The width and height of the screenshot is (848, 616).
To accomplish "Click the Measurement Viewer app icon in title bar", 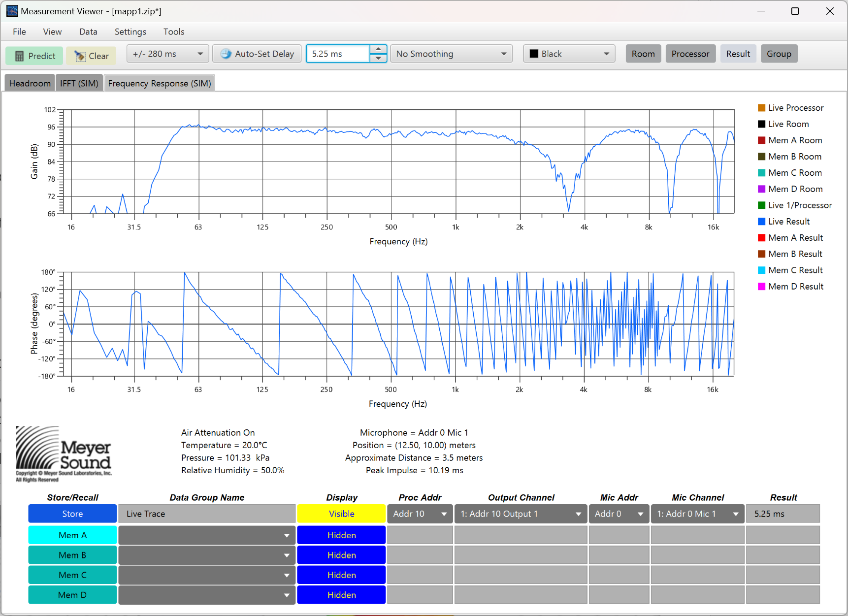I will point(12,11).
